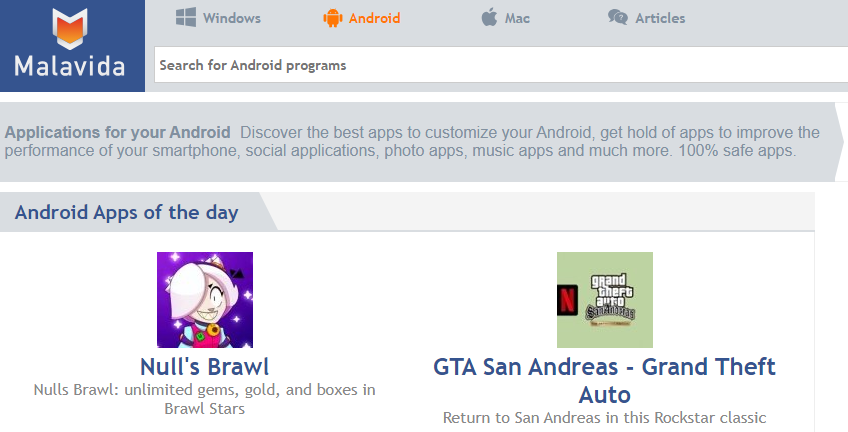This screenshot has height=432, width=848.
Task: Open the Windows section tab
Action: pos(218,18)
